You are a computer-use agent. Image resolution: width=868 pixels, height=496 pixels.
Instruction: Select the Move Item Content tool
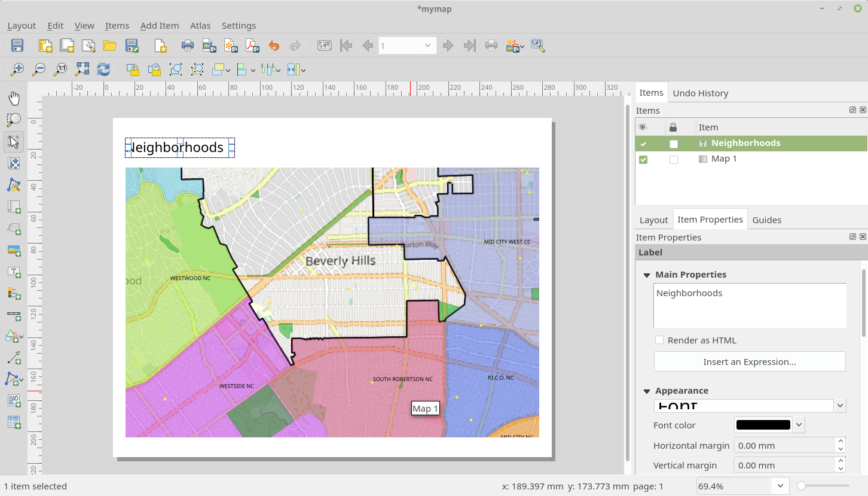coord(14,163)
